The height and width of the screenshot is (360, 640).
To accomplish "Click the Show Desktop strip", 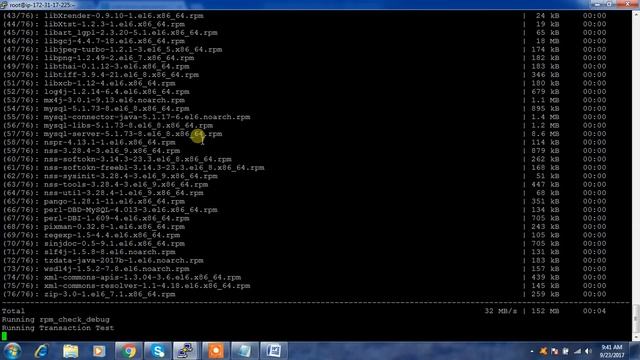I will point(635,351).
